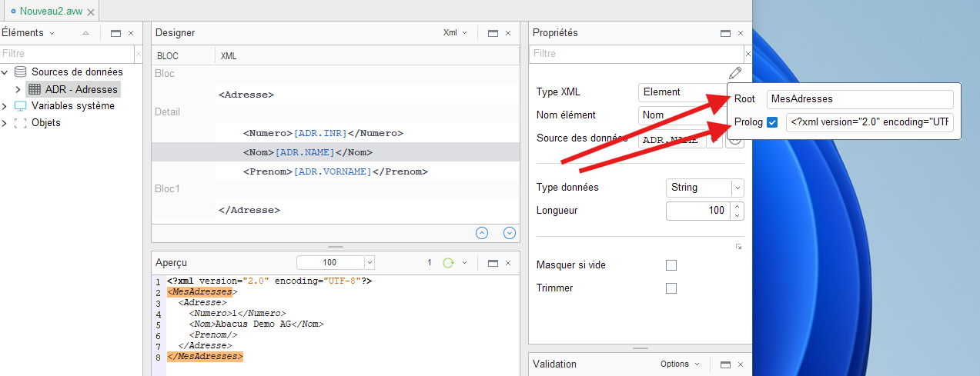The height and width of the screenshot is (376, 980).
Task: Click the Detail block label
Action: [167, 111]
